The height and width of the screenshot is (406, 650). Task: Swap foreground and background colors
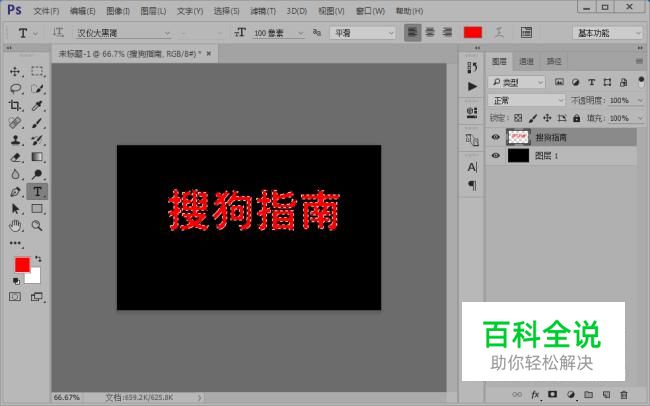(38, 259)
